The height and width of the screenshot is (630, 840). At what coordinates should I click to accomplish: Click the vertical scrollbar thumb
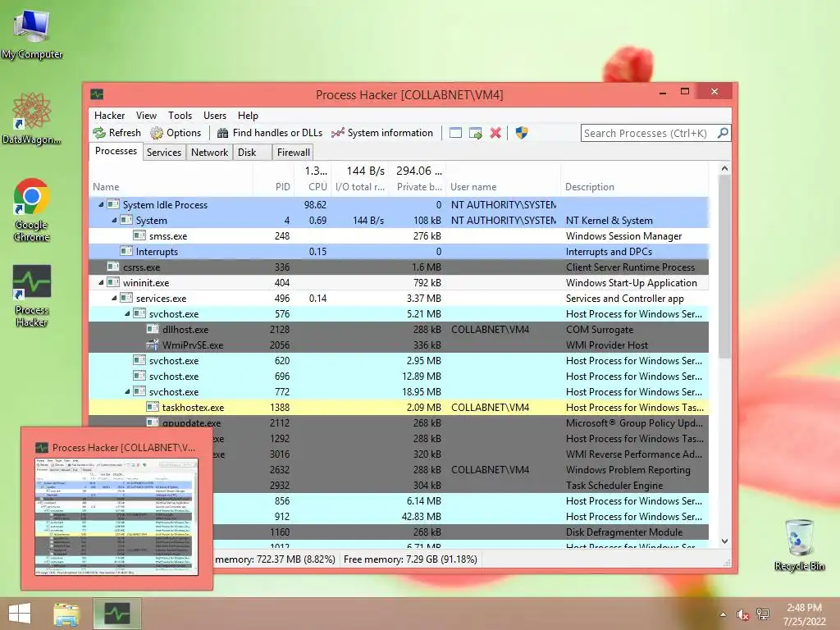(724, 267)
